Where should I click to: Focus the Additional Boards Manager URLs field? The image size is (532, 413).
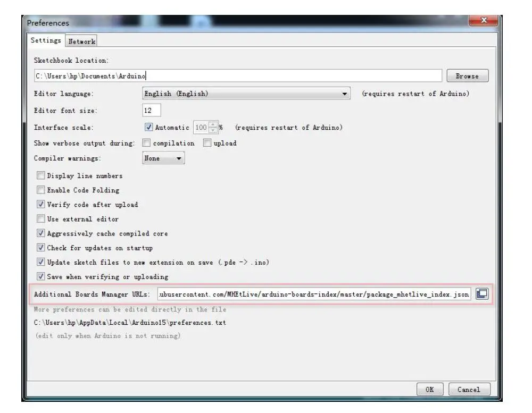[x=314, y=294]
